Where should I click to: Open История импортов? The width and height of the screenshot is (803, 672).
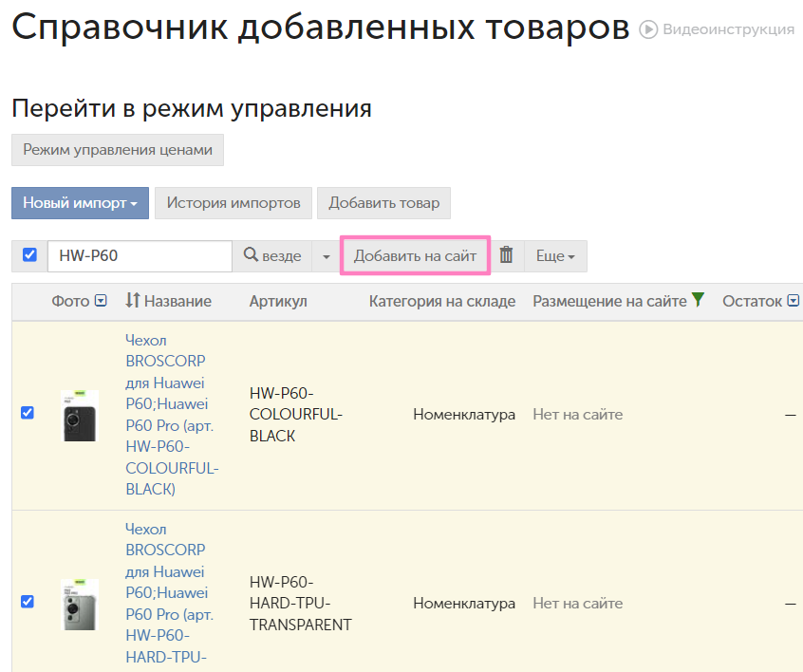tap(233, 203)
